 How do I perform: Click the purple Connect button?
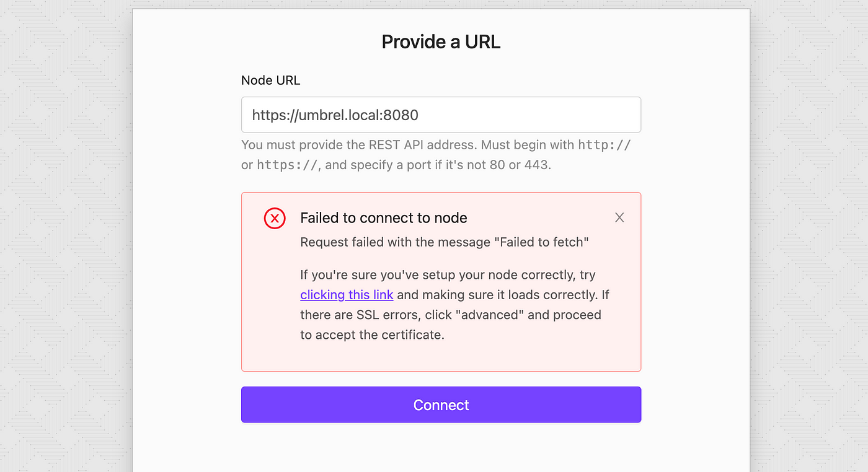(441, 405)
